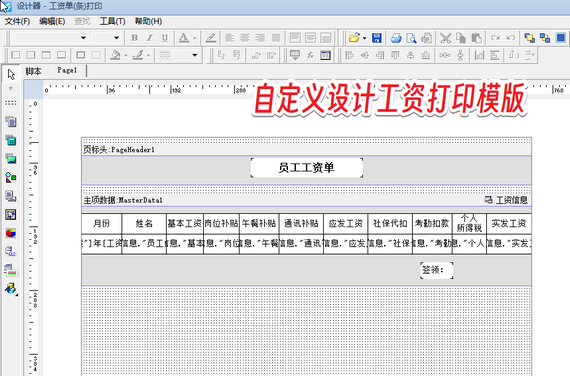This screenshot has width=570, height=376.
Task: Expand the font name dropdown
Action: [83, 38]
